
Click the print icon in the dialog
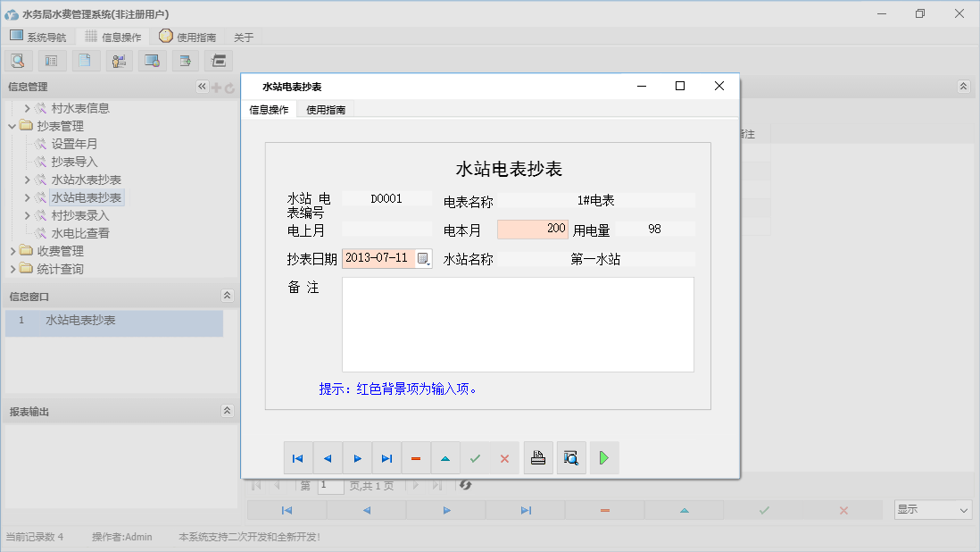(x=538, y=457)
